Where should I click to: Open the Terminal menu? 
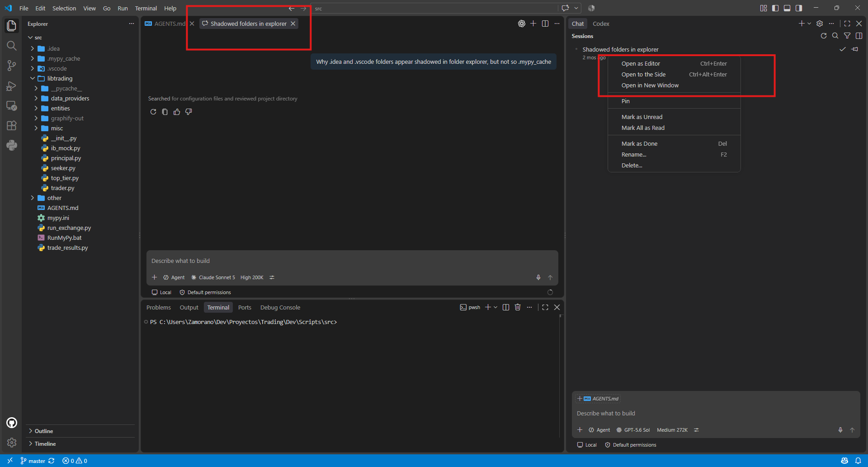tap(146, 8)
